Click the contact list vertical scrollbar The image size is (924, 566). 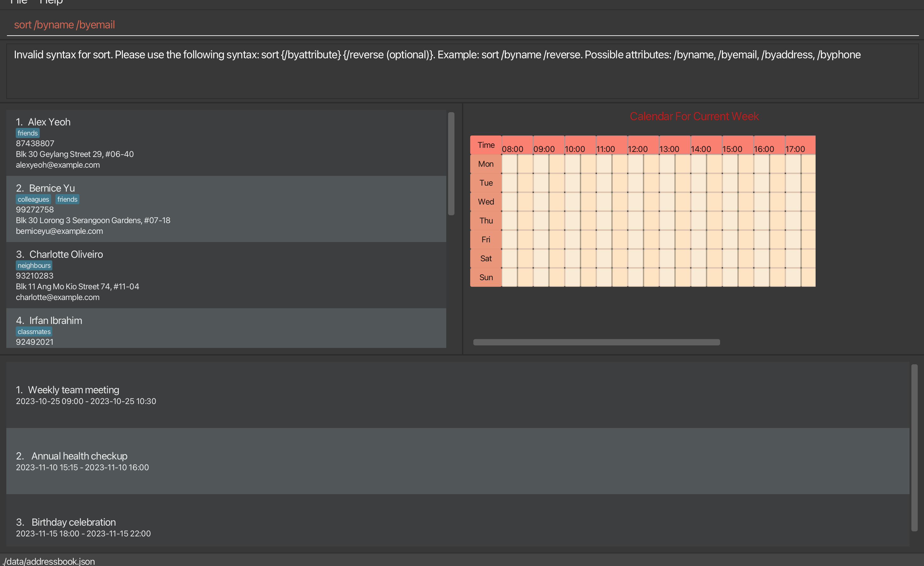pos(451,164)
